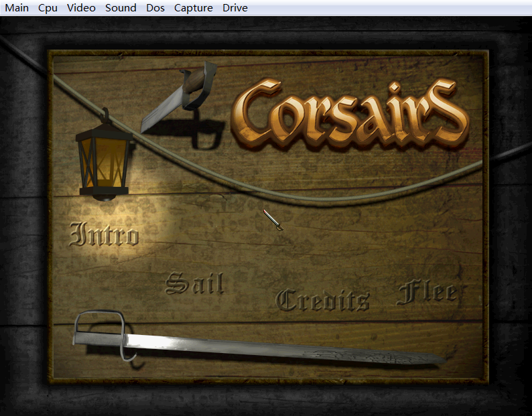Play the Intro from the game menu
This screenshot has height=416, width=532.
(x=105, y=234)
